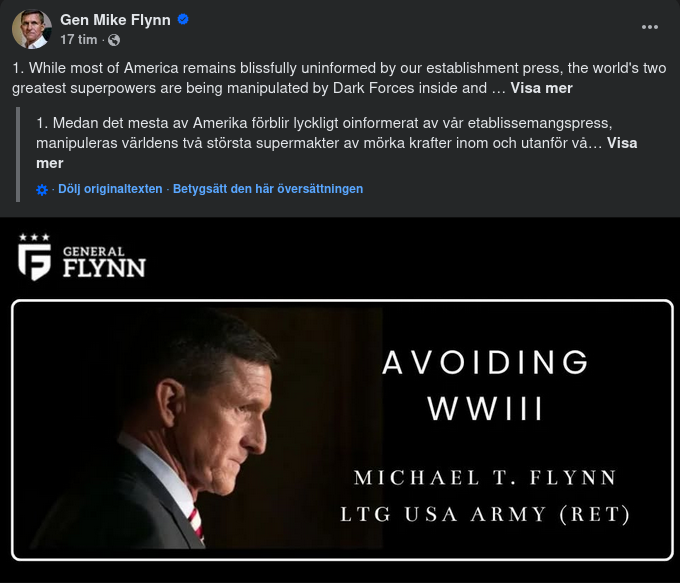
Task: Expand original English text with Visa mer
Action: (x=541, y=88)
